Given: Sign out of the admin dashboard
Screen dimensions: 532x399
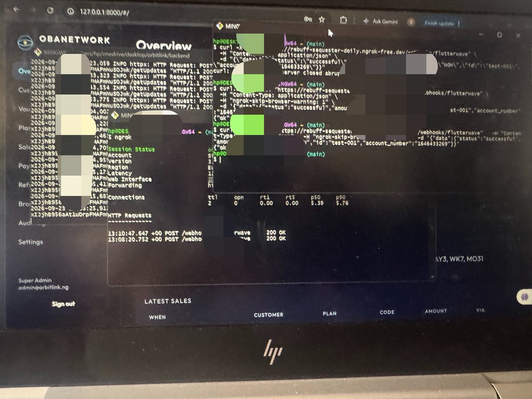Looking at the screenshot, I should click(x=63, y=304).
